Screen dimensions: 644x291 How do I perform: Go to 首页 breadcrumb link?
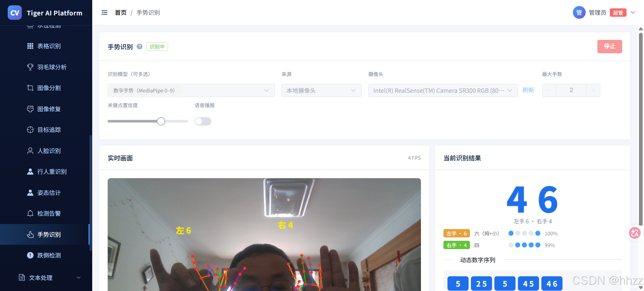(121, 13)
